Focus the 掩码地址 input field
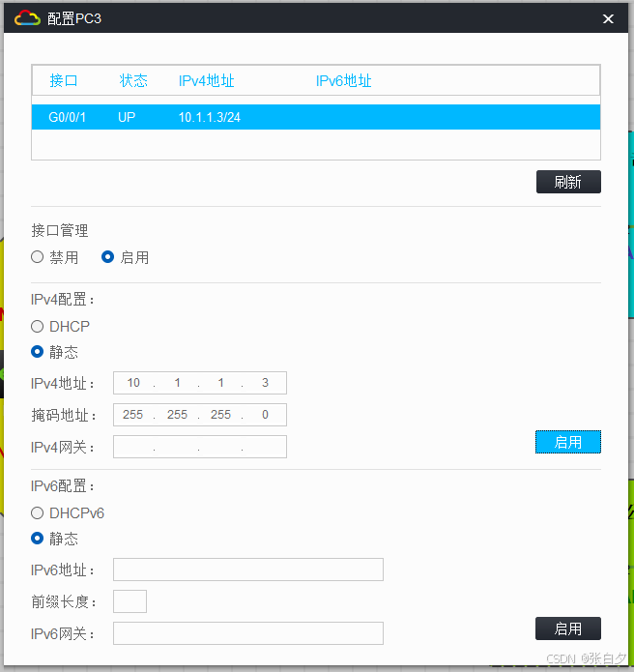 pyautogui.click(x=200, y=415)
